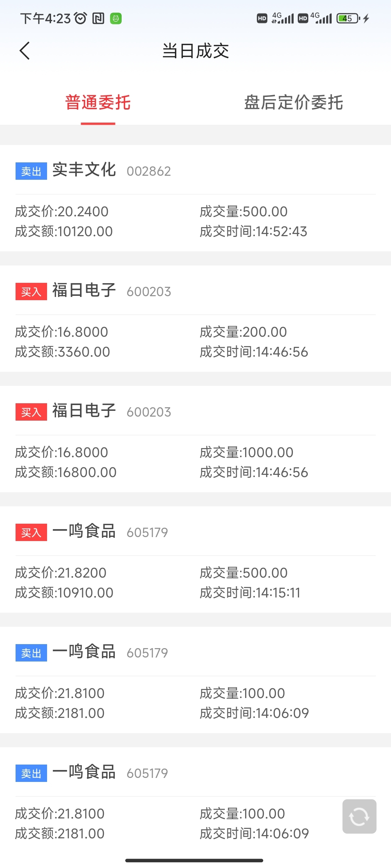Tap the bottom home gesture bar
The width and height of the screenshot is (391, 868).
tap(194, 860)
